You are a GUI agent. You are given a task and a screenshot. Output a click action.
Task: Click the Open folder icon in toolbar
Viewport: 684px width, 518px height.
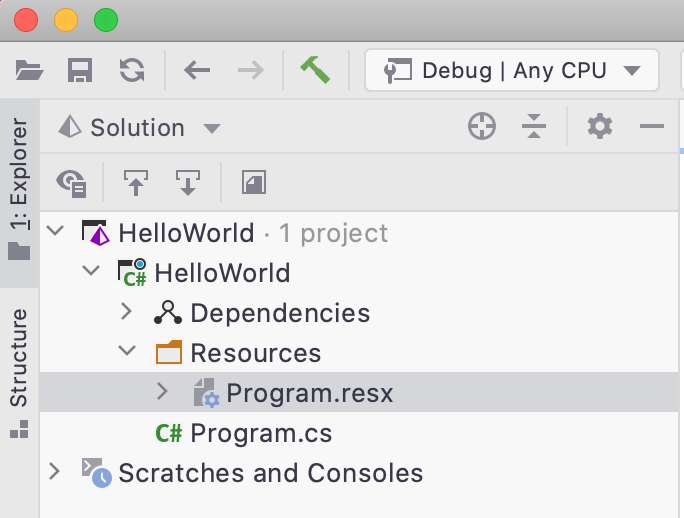point(30,70)
